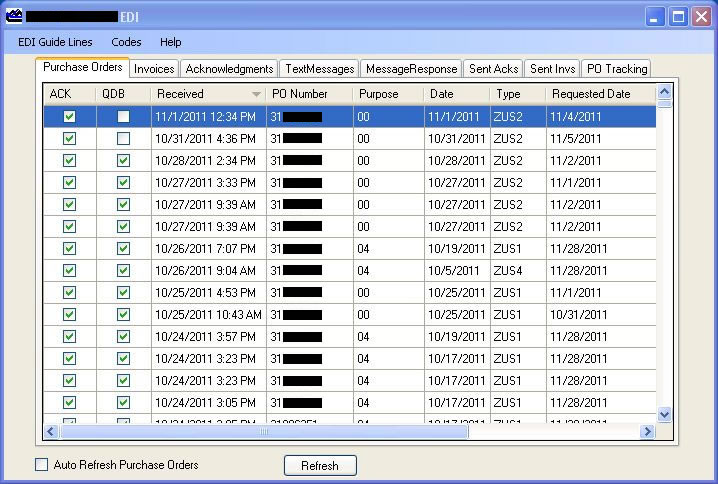Click the horizontal scrollbar right arrow

(x=647, y=431)
